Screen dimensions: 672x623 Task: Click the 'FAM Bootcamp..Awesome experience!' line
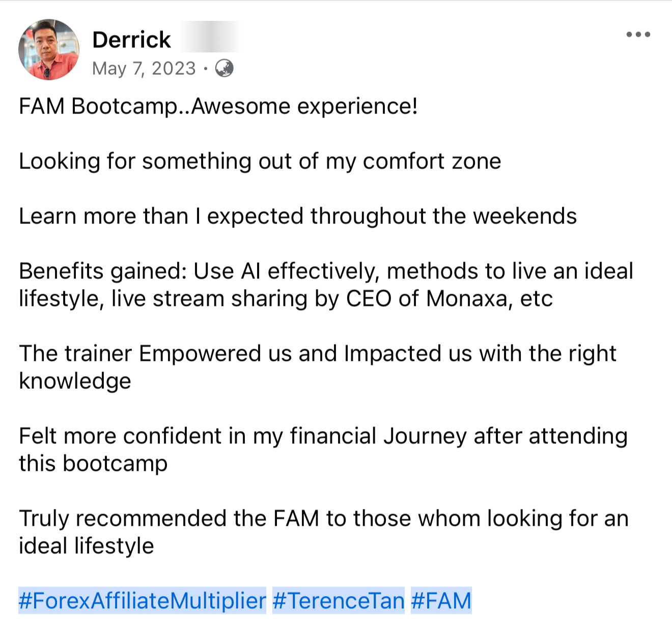(218, 106)
